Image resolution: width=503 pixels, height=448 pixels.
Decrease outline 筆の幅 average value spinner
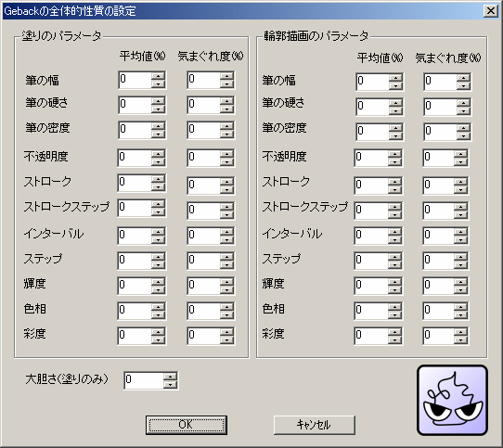coord(395,86)
